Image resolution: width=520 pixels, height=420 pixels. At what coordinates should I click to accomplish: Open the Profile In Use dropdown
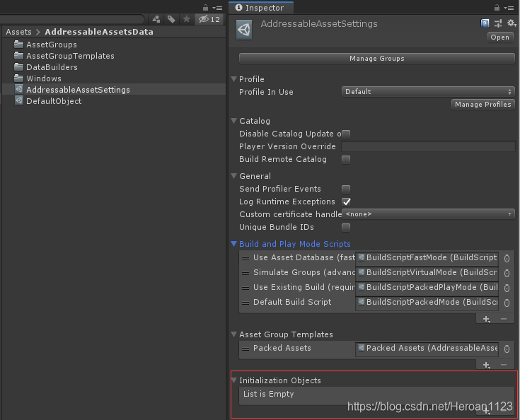(428, 92)
